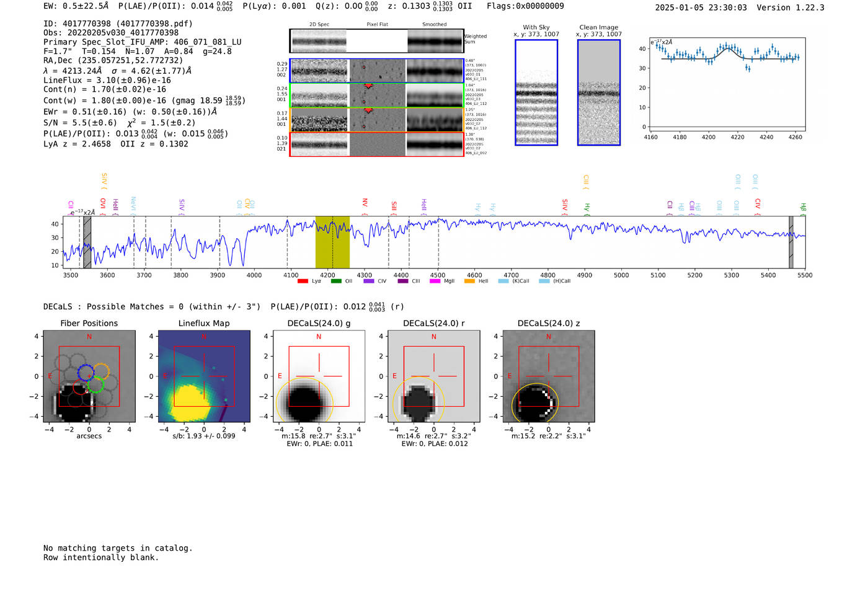Screen dimensions: 868x591
Task: Click the 'ID: 4017770398 (4017770398.pdf)' line
Action: click(x=118, y=24)
